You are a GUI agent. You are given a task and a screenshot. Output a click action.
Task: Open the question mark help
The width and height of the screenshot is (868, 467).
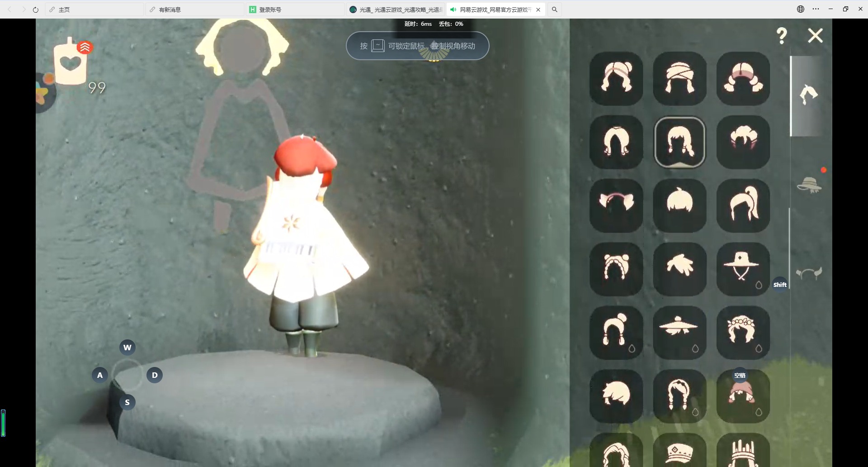[x=782, y=35]
